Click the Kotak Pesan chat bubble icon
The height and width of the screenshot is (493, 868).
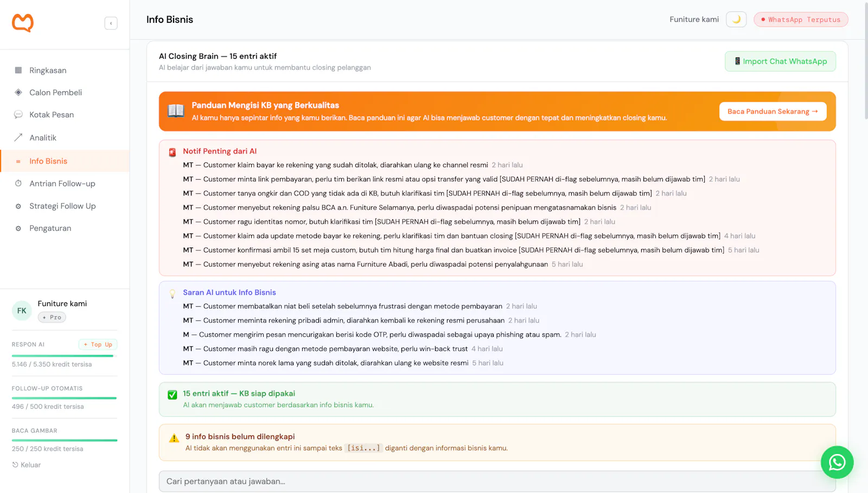tap(18, 115)
